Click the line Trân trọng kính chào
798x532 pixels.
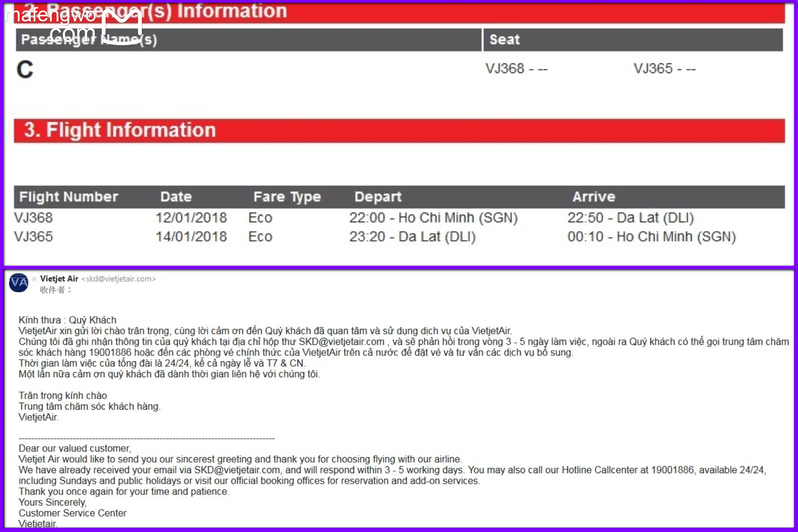63,396
